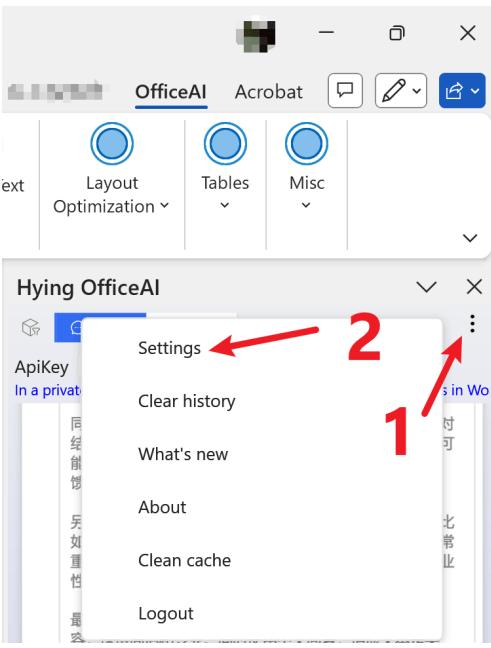This screenshot has height=648, width=491.
Task: Click the user profile avatar
Action: pos(256,35)
